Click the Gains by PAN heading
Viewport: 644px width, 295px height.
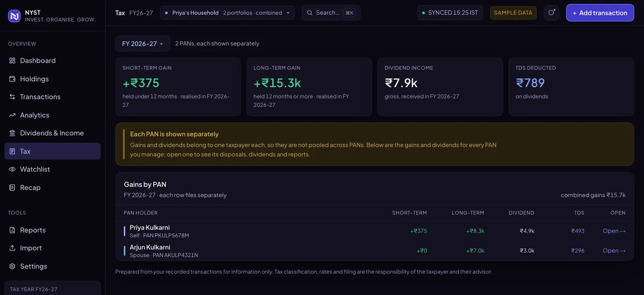(145, 184)
